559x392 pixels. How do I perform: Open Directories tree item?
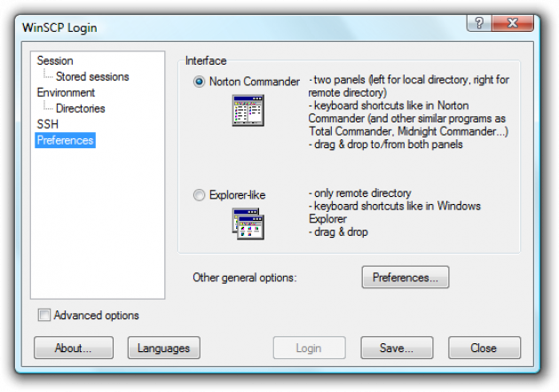(x=80, y=108)
